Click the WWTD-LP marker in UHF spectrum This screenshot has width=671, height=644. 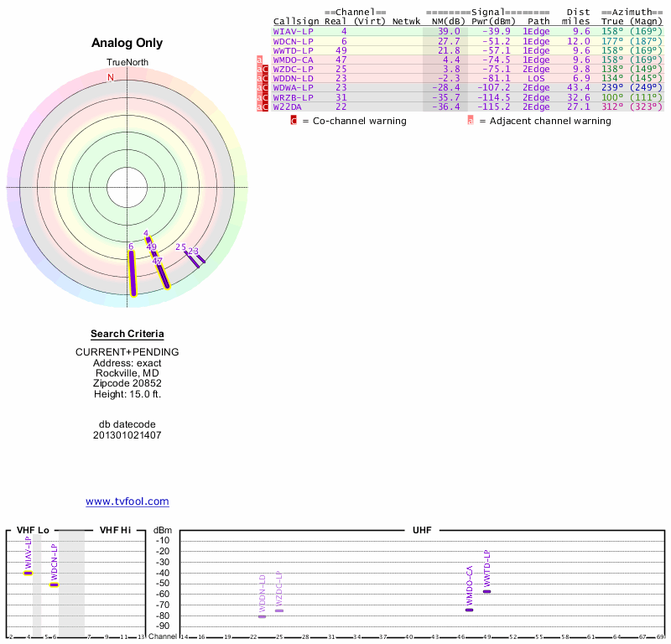486,591
